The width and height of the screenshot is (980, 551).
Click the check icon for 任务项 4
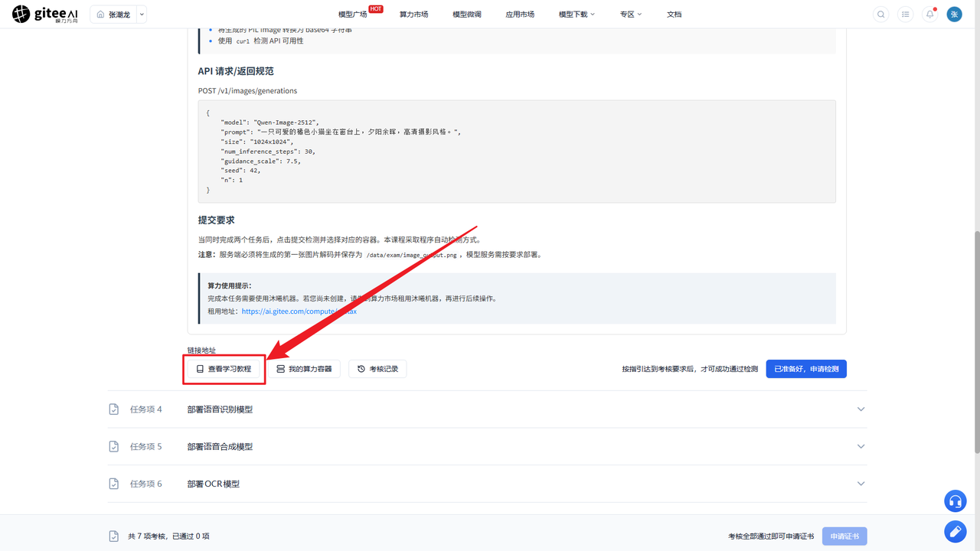coord(113,409)
